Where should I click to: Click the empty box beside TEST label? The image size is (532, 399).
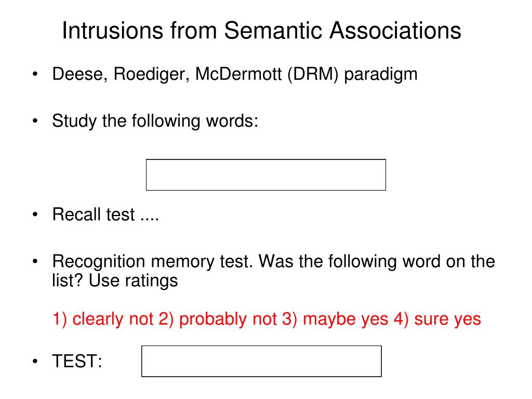tap(261, 361)
